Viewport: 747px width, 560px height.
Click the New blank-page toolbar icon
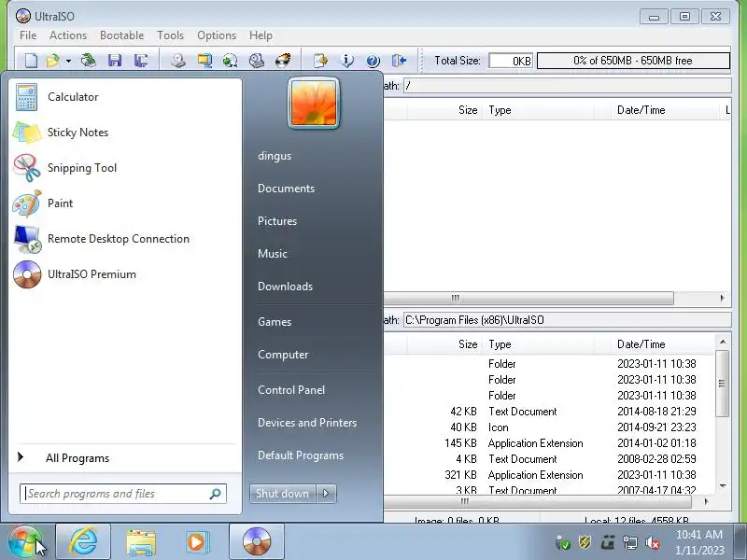pos(31,61)
